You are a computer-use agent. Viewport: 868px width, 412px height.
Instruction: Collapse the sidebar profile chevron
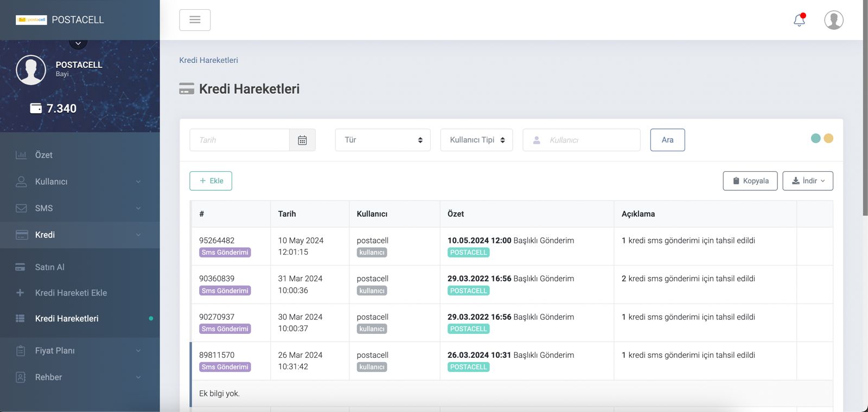click(78, 43)
